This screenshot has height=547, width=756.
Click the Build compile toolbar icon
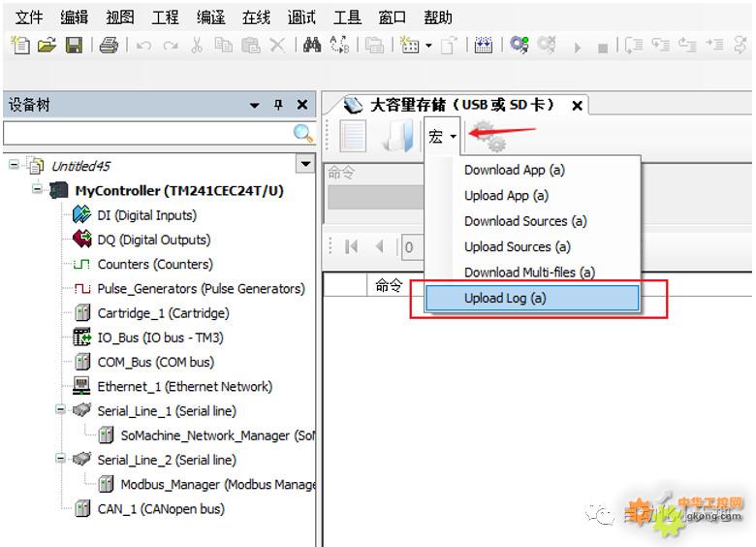[x=484, y=45]
